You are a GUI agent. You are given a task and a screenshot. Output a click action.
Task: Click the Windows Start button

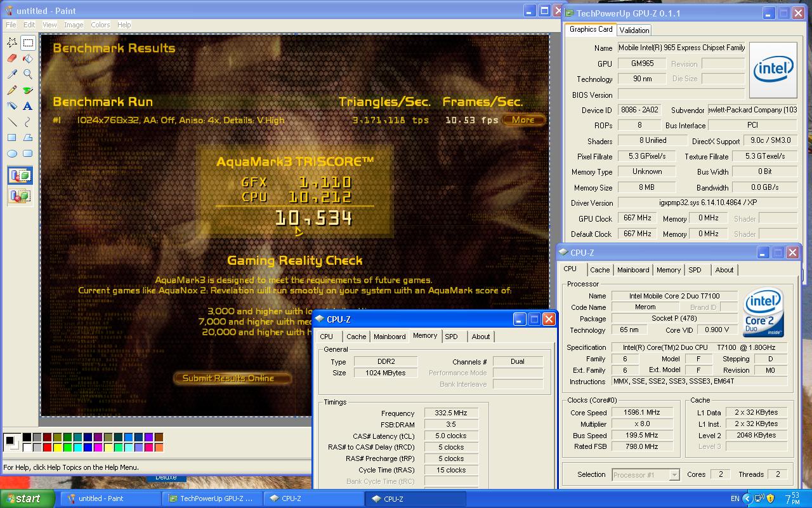[x=28, y=498]
